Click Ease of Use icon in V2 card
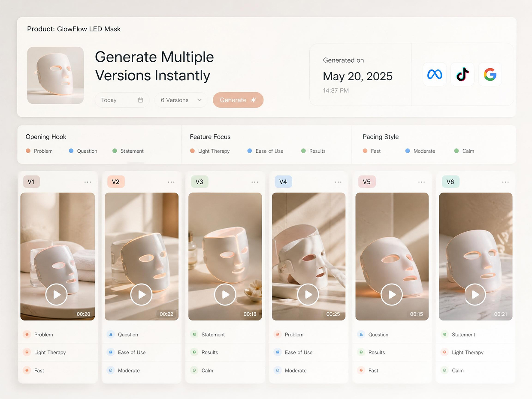The width and height of the screenshot is (532, 399). (110, 352)
